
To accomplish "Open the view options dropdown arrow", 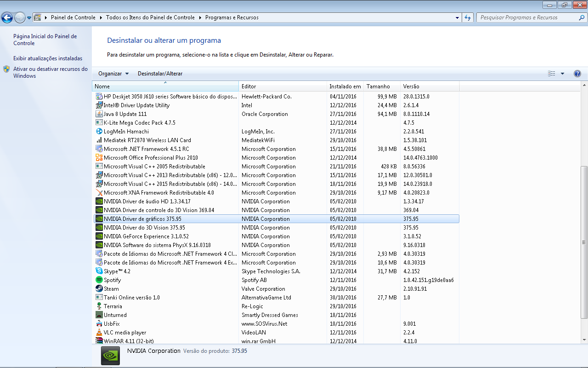I will [x=562, y=74].
